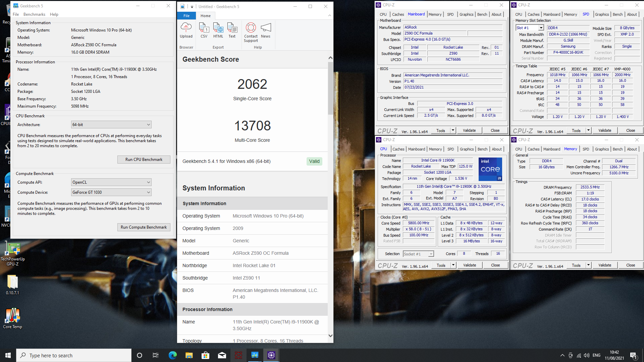This screenshot has width=644, height=362.
Task: Open File Explorer from the taskbar
Action: click(x=189, y=355)
